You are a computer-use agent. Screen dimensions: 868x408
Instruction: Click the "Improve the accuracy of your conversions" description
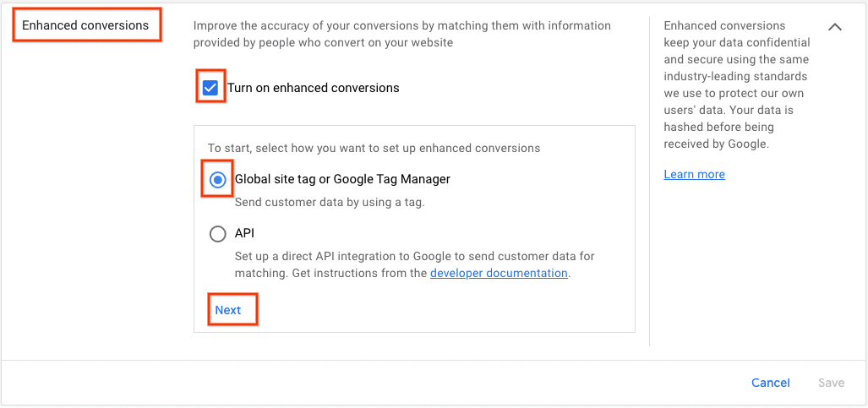(402, 34)
